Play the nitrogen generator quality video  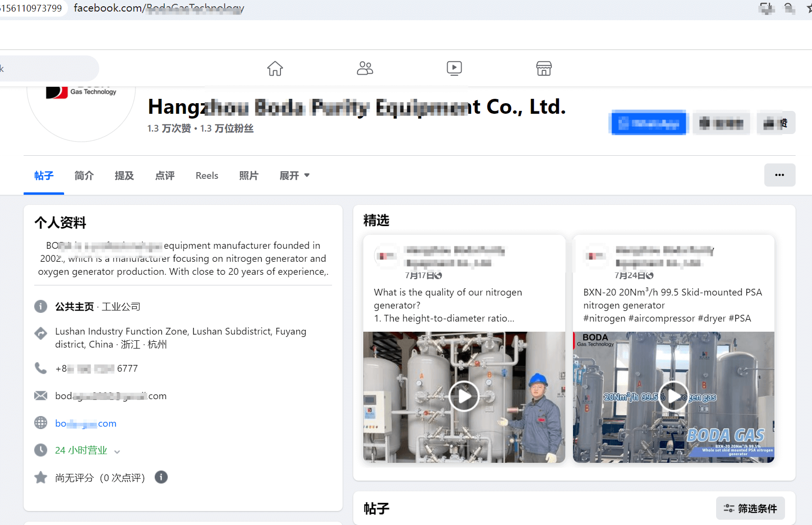[x=464, y=396]
